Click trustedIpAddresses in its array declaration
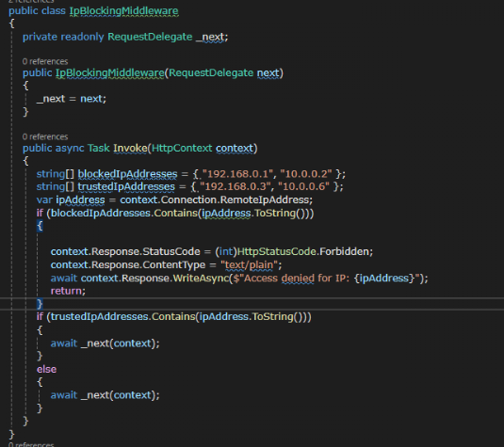The image size is (504, 447). tap(126, 186)
